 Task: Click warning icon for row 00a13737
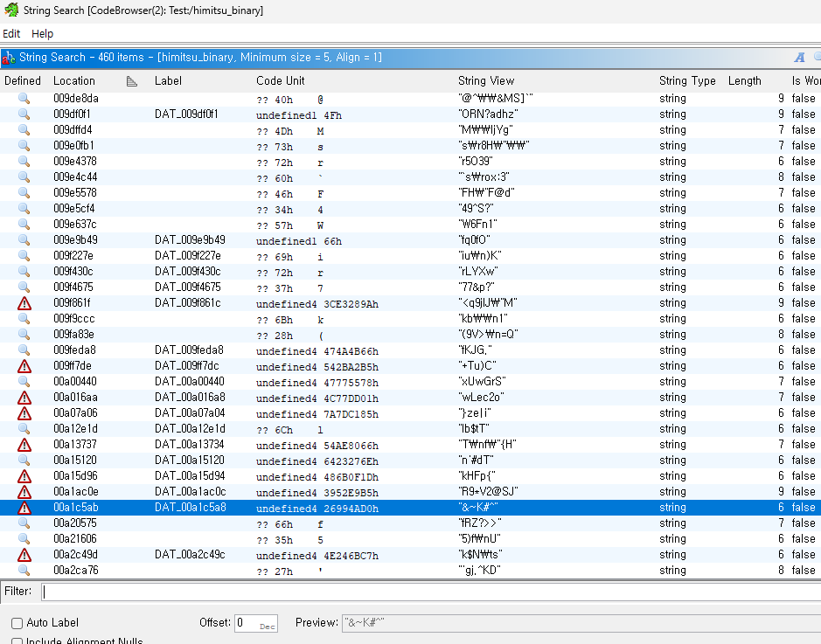click(24, 445)
